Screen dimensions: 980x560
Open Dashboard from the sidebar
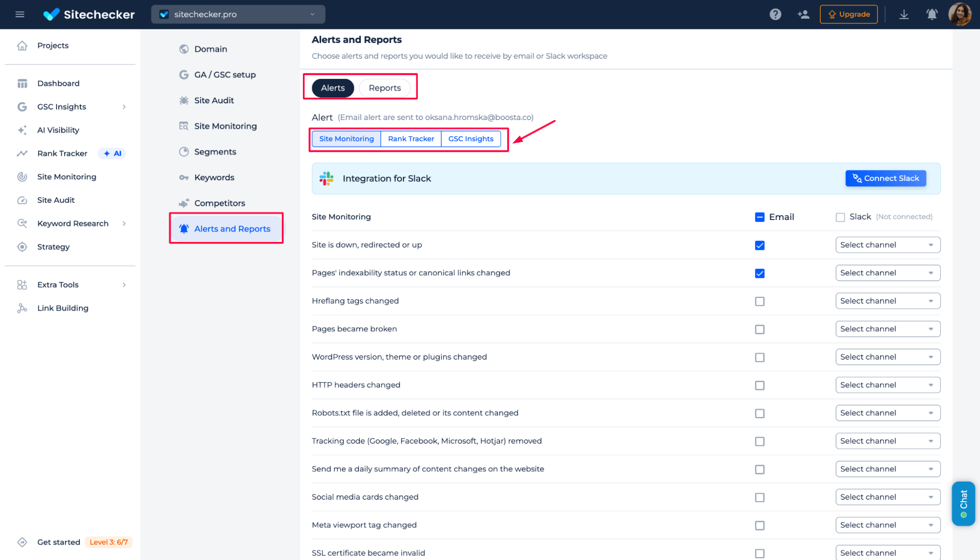pyautogui.click(x=58, y=83)
